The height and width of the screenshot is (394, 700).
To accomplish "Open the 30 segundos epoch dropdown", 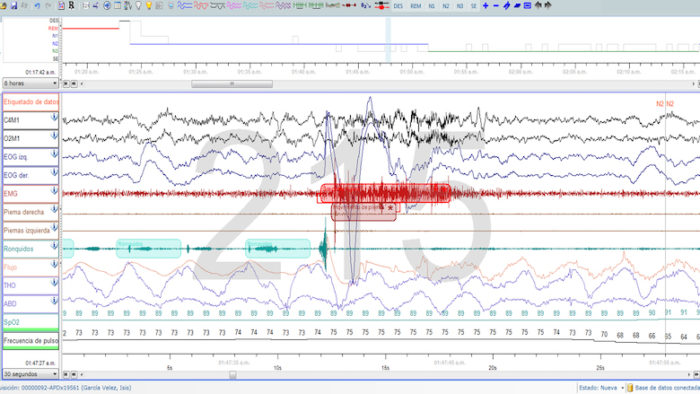I will pyautogui.click(x=30, y=374).
